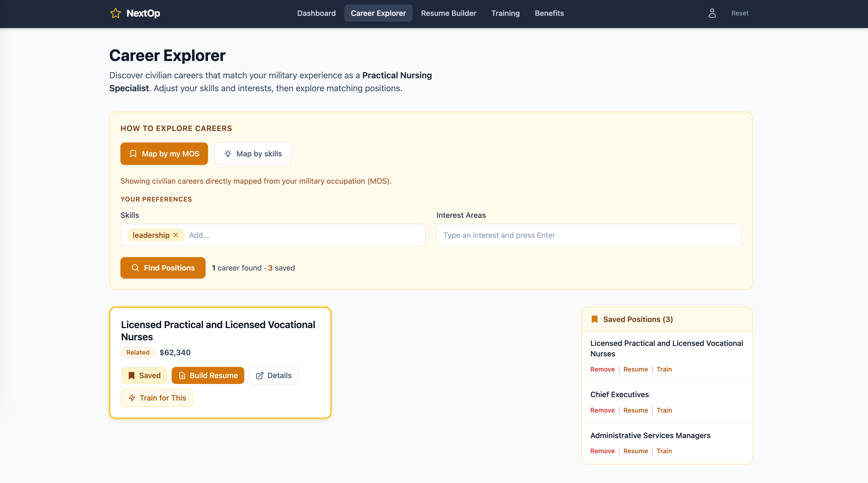Screen dimensions: 868x483
Task: Go to the Resume Builder tab
Action: [448, 13]
